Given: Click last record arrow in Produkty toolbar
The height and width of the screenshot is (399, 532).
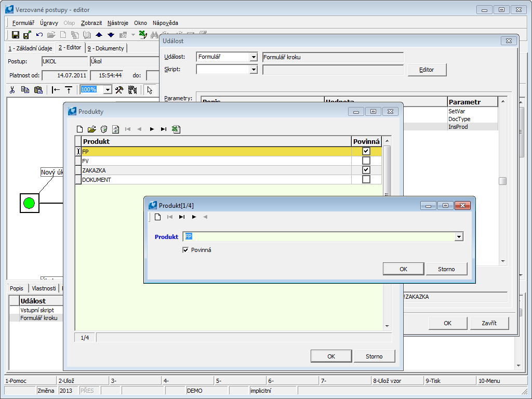Looking at the screenshot, I should pos(164,129).
